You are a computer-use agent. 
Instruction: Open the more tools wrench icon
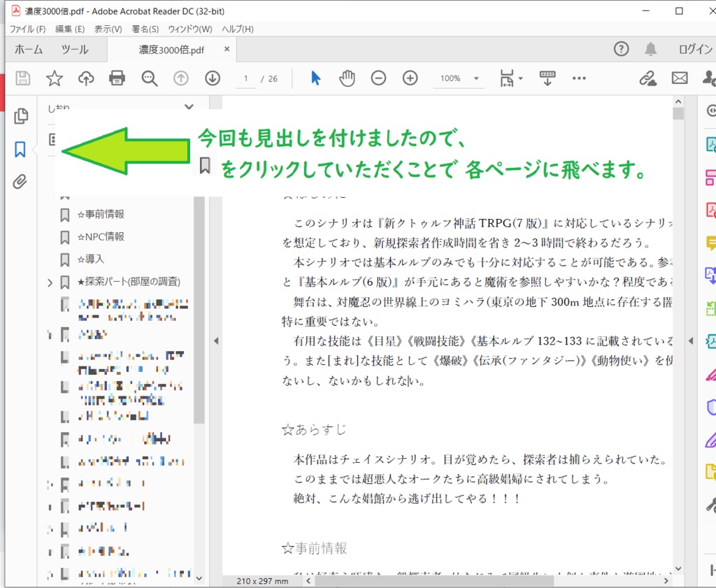coord(711,505)
